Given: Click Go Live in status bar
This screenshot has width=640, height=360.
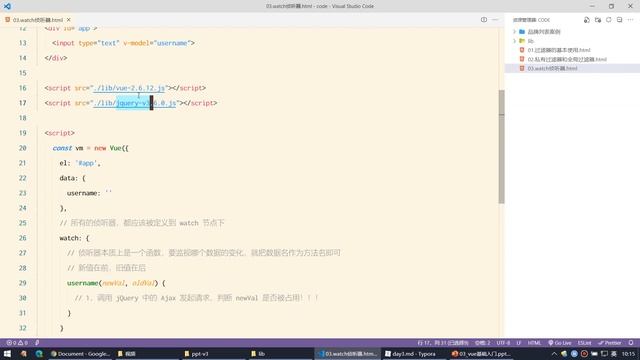Looking at the screenshot, I should click(x=560, y=343).
